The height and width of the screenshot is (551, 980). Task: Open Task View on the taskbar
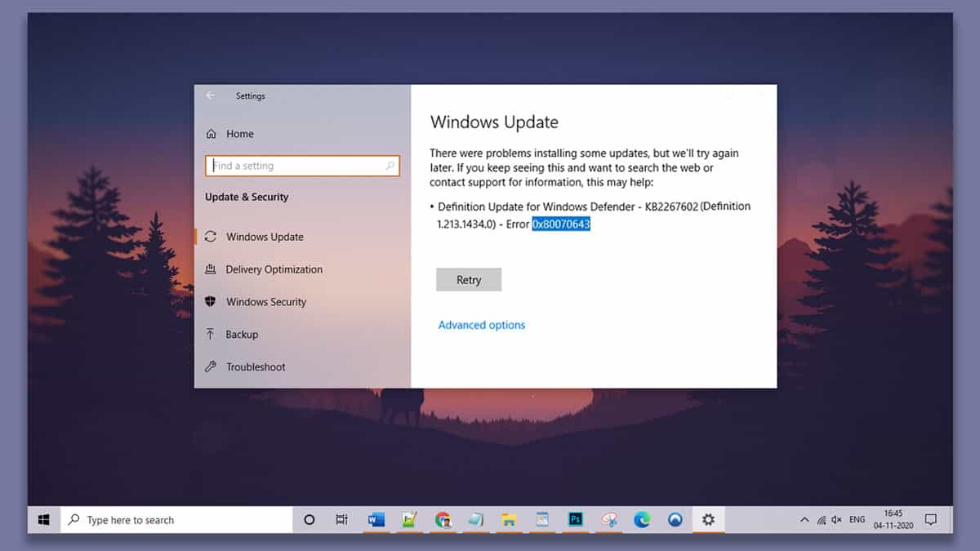pyautogui.click(x=342, y=519)
